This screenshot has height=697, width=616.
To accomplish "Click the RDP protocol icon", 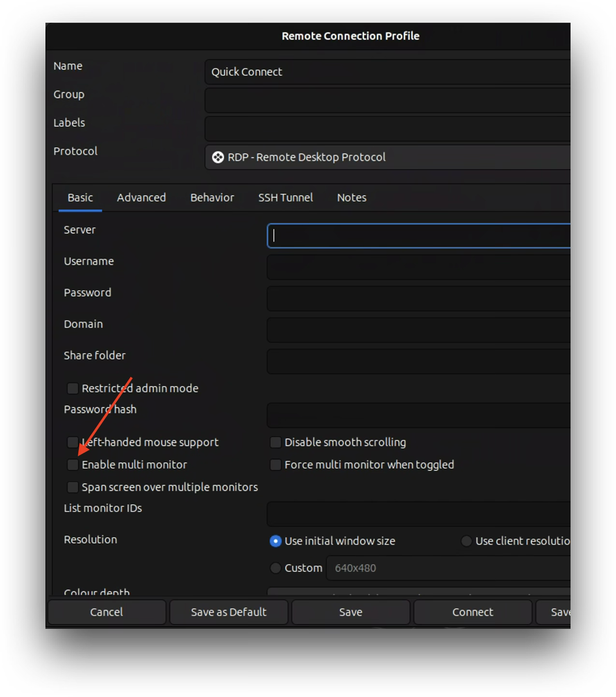I will pyautogui.click(x=218, y=158).
